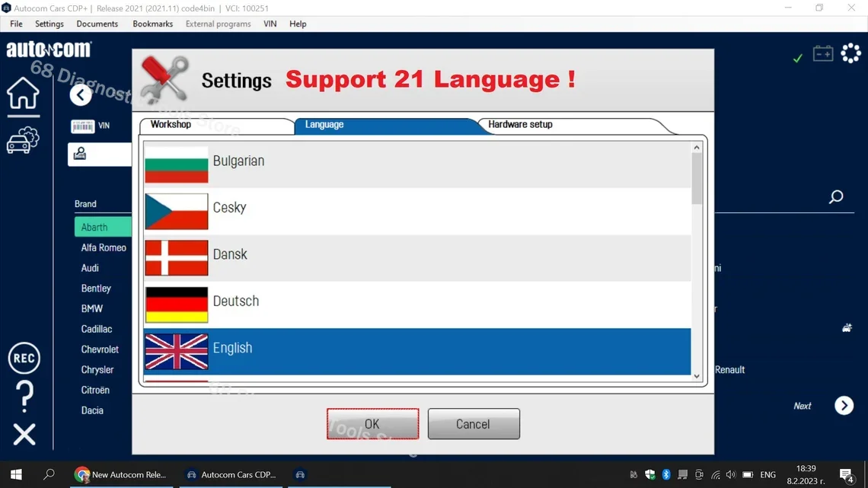Select Renault on the right side
The width and height of the screenshot is (868, 488).
pyautogui.click(x=729, y=369)
